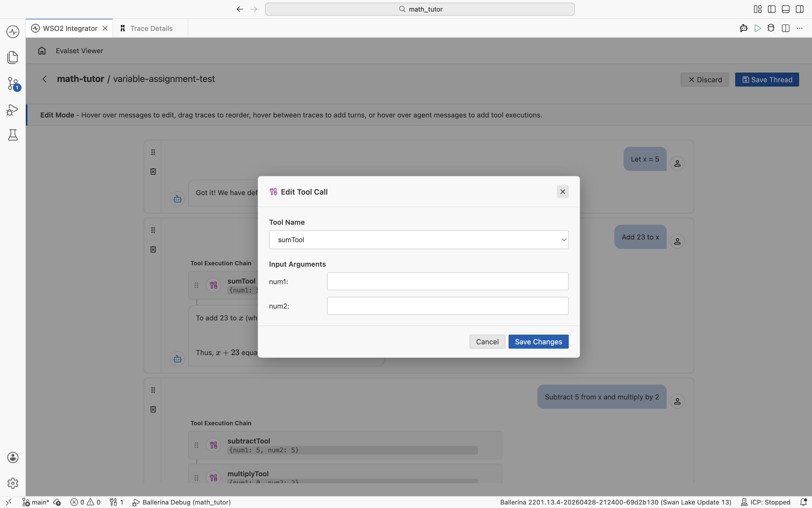
Task: Click the main* branch in status bar
Action: point(36,502)
